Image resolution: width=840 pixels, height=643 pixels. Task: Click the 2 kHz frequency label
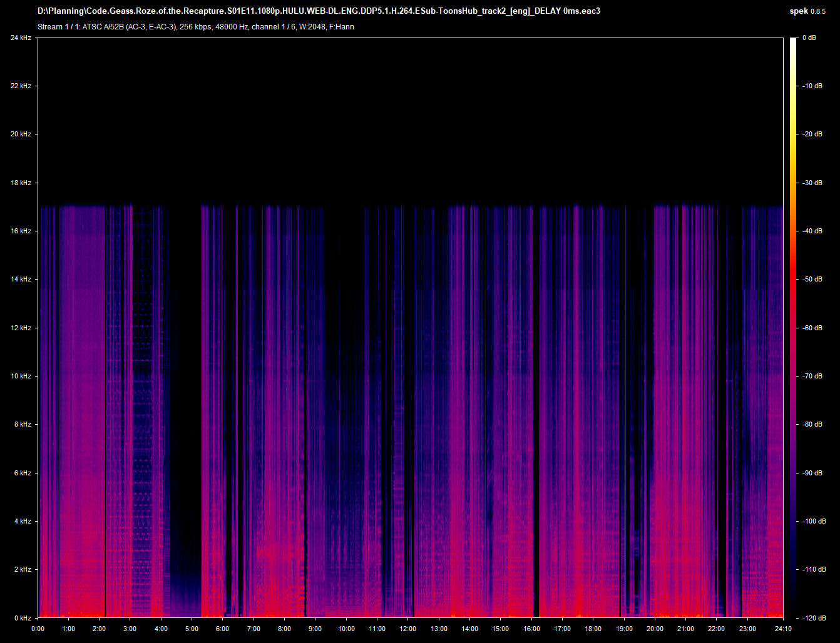coord(23,569)
